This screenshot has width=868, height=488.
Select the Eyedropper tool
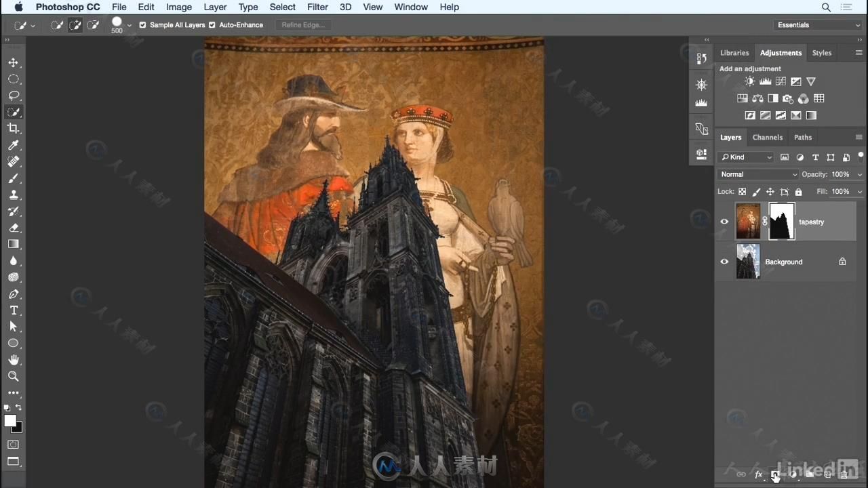[13, 145]
